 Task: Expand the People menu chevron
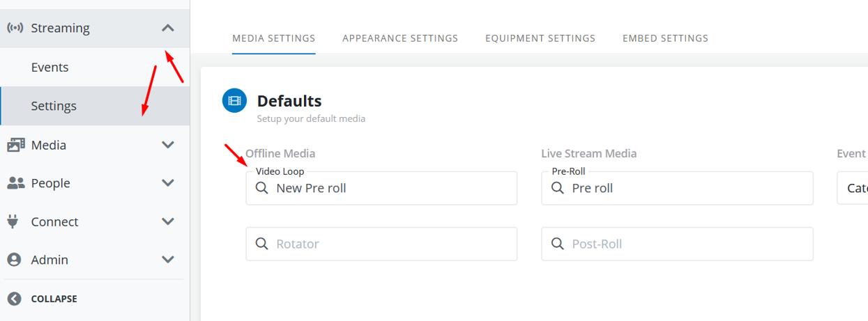[x=168, y=183]
